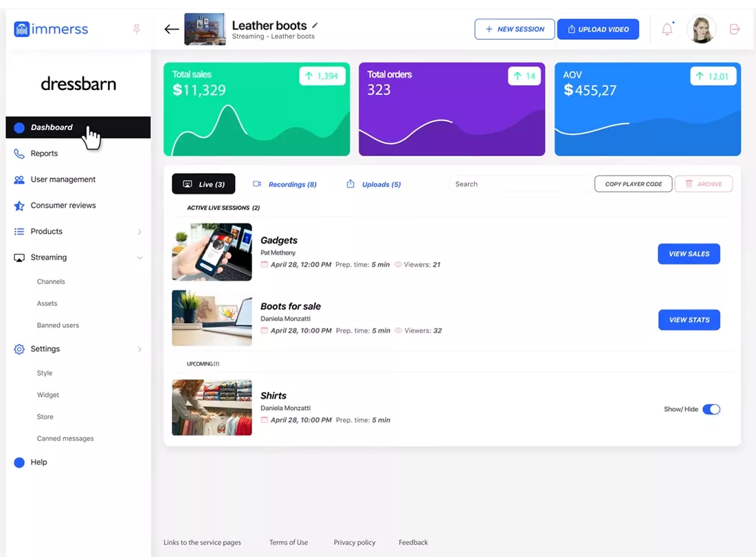The image size is (756, 557).
Task: Click the back arrow icon
Action: coord(171,29)
